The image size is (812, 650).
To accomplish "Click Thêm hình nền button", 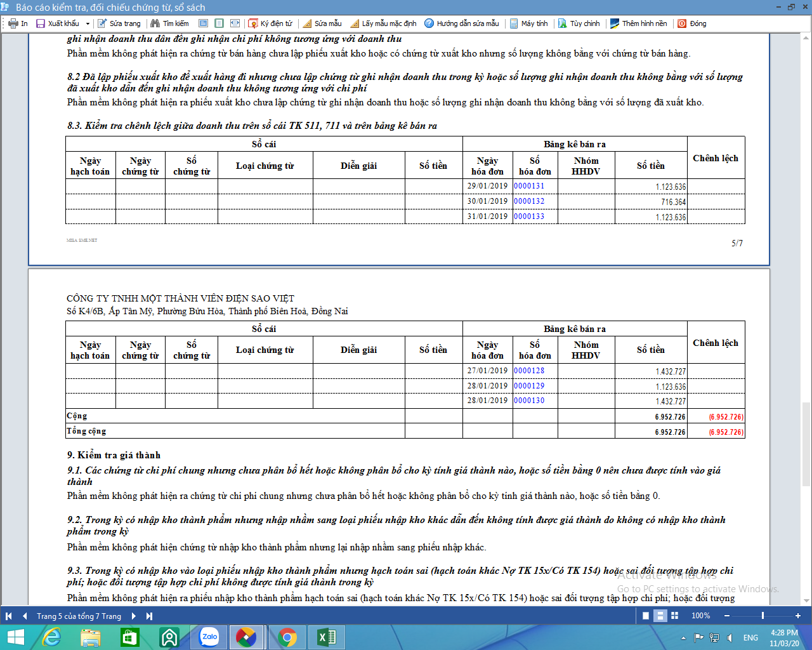I will coord(638,23).
